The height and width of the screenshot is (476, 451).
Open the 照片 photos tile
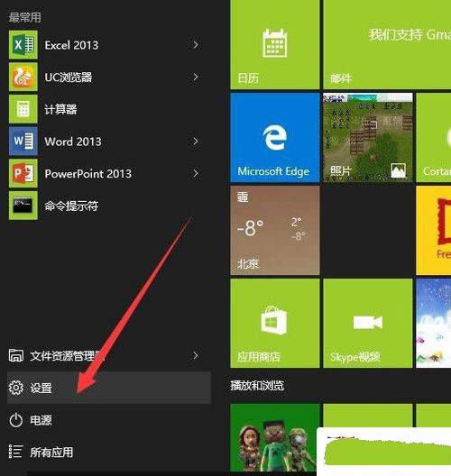click(x=368, y=138)
